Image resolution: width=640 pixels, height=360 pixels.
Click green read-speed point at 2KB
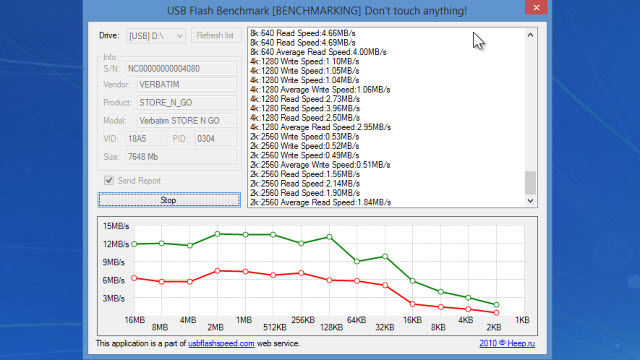click(x=496, y=305)
